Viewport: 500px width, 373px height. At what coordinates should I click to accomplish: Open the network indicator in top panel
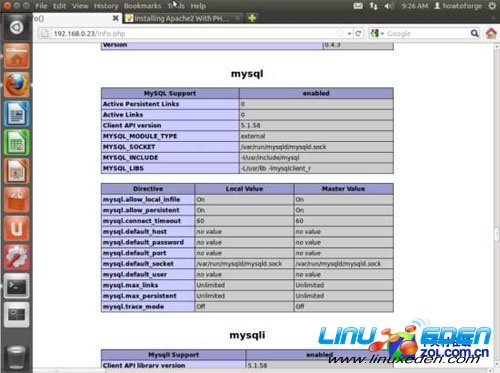373,6
